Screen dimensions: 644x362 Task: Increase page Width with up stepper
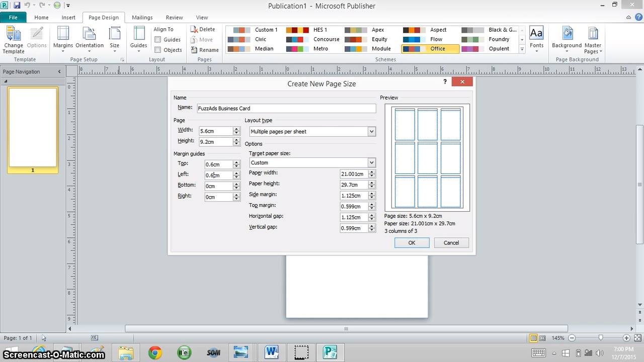pos(236,129)
